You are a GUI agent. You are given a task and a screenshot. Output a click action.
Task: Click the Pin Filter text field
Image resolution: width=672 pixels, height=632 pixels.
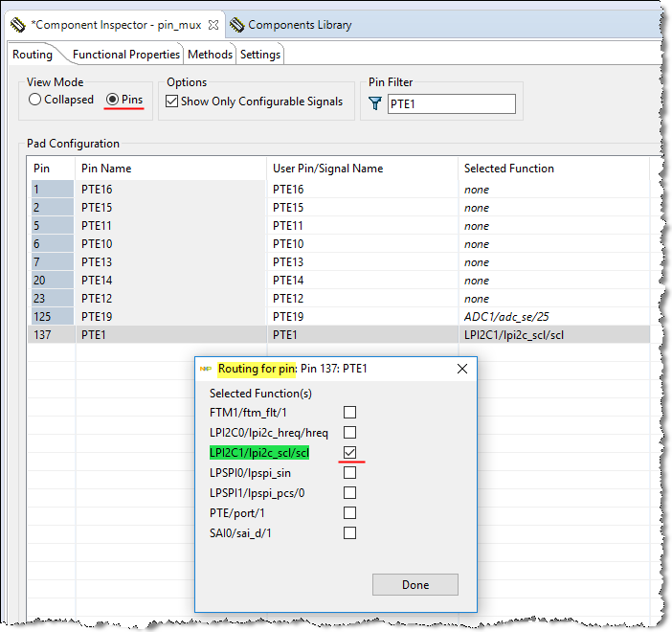452,103
